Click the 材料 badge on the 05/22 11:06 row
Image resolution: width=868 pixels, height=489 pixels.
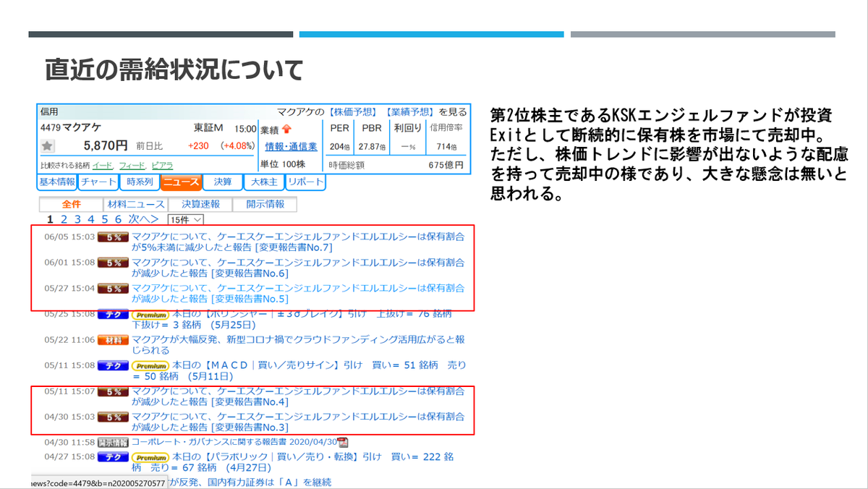[x=113, y=340]
